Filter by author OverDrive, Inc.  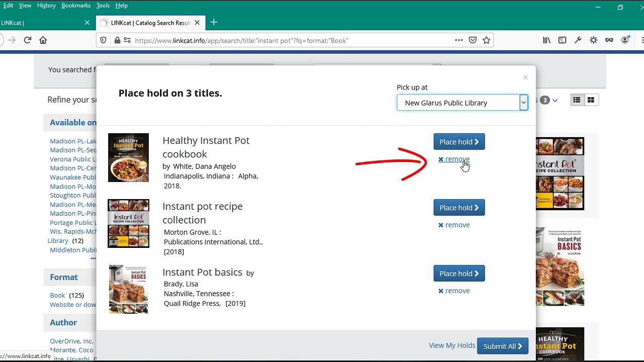point(71,341)
